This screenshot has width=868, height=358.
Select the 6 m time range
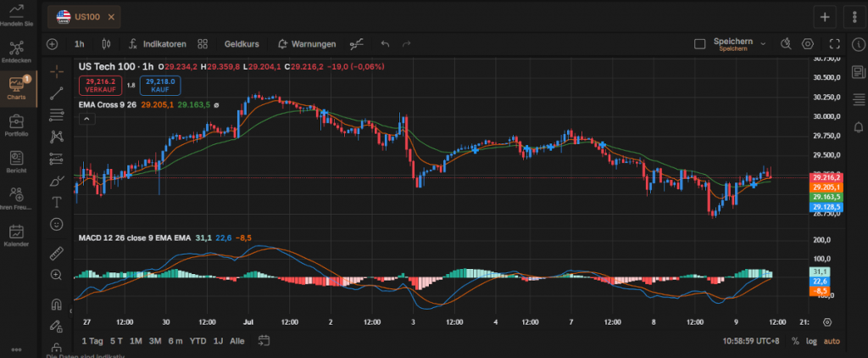pyautogui.click(x=175, y=341)
